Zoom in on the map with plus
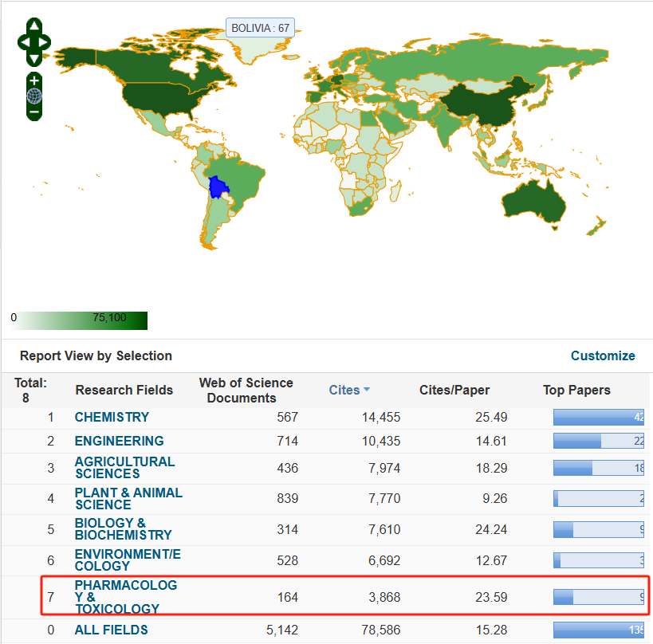 click(x=34, y=80)
